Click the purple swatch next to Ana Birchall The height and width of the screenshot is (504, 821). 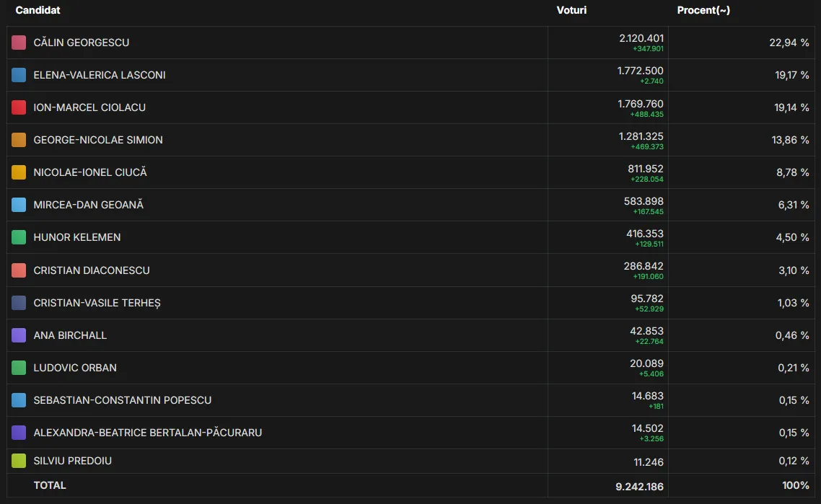click(x=19, y=335)
